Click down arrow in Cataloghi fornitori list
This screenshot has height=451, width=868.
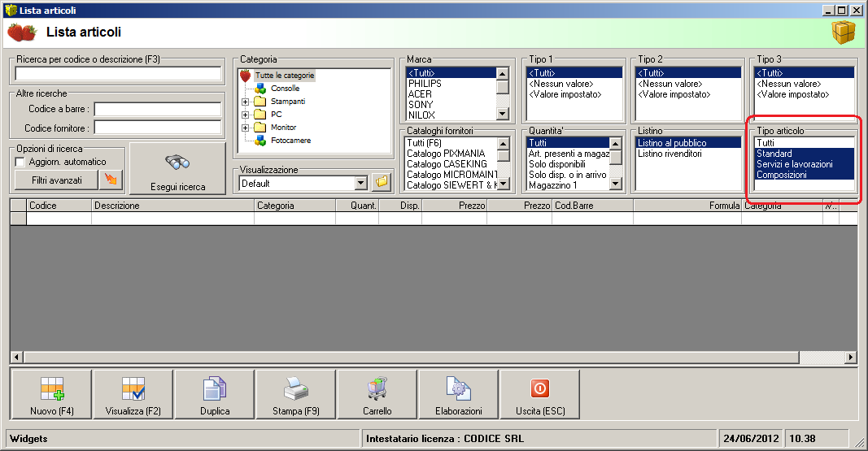[x=504, y=184]
